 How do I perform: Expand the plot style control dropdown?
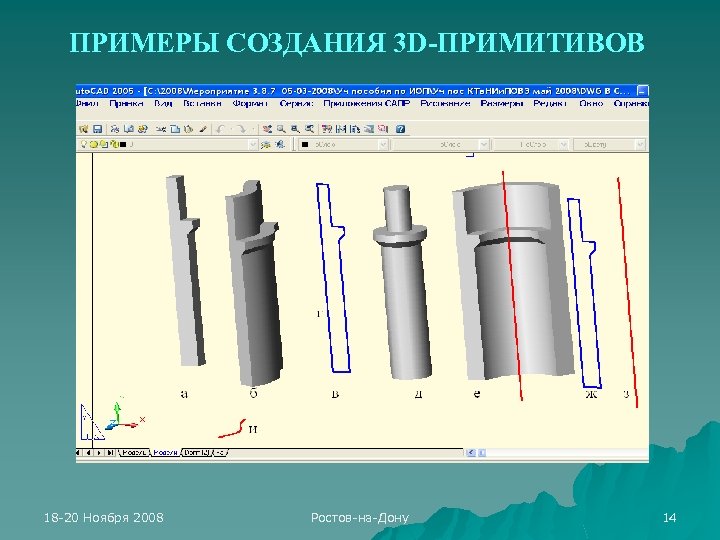click(640, 145)
